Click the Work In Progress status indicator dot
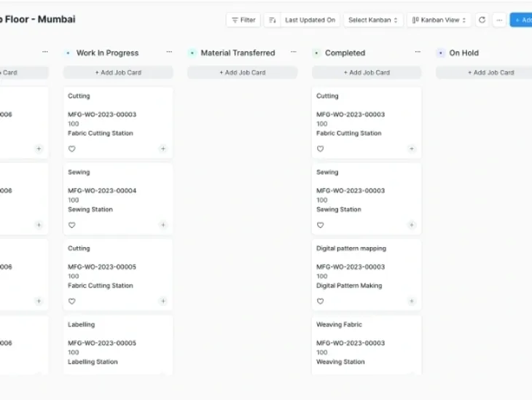The image size is (532, 400). click(x=69, y=53)
